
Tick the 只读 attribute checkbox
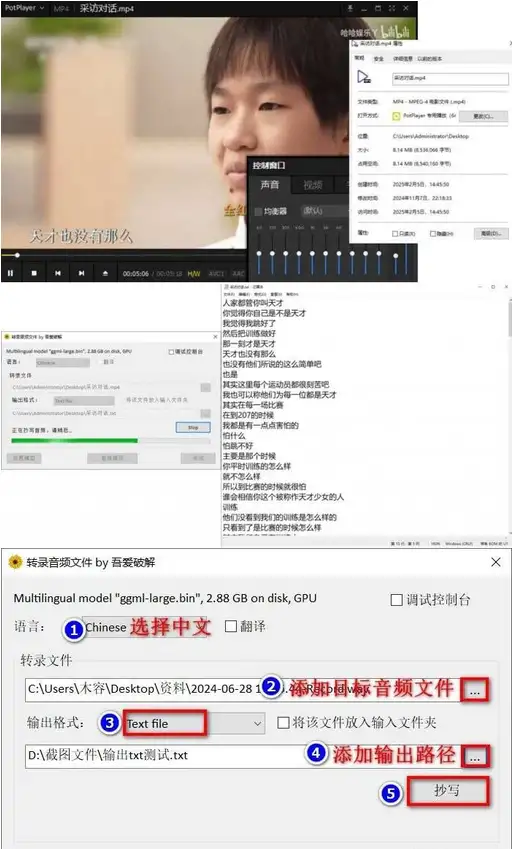tap(396, 234)
